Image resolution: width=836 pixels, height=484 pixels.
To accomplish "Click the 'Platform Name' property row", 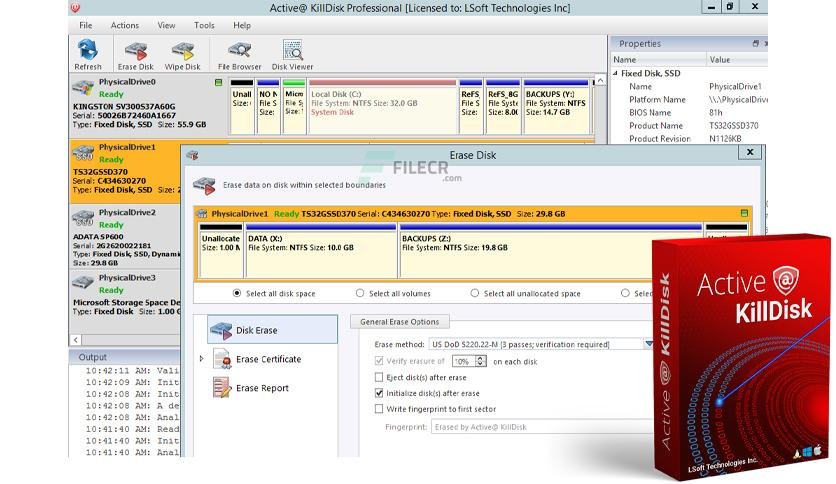I will click(689, 100).
